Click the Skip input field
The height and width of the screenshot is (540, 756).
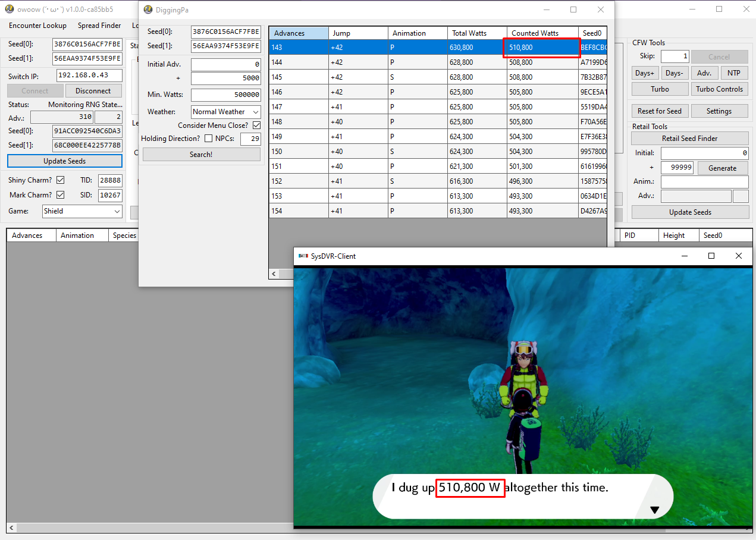click(x=675, y=56)
